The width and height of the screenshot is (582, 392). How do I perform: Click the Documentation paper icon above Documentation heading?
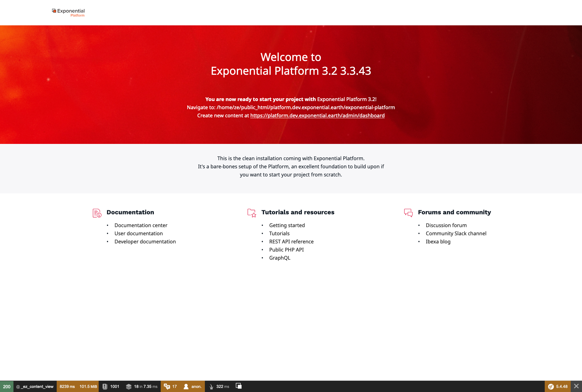(97, 213)
